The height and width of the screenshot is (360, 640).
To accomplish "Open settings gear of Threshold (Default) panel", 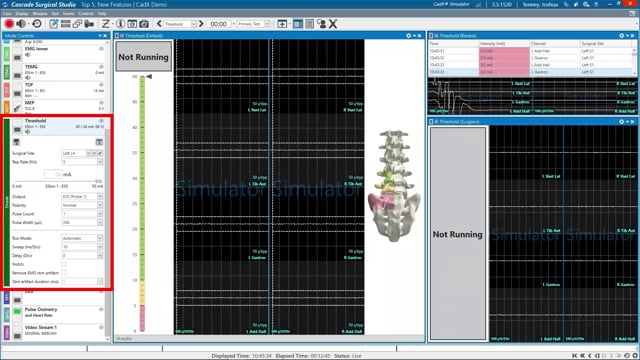I will point(409,36).
